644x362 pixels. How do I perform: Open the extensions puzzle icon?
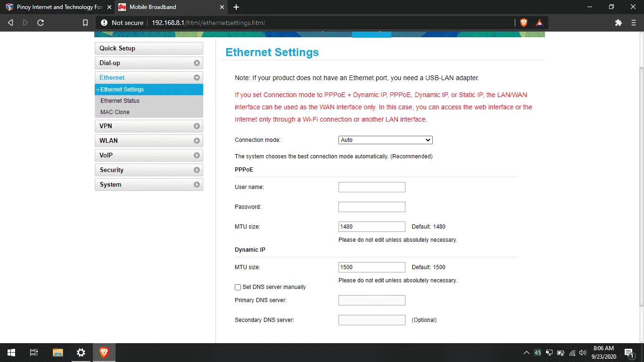point(619,23)
